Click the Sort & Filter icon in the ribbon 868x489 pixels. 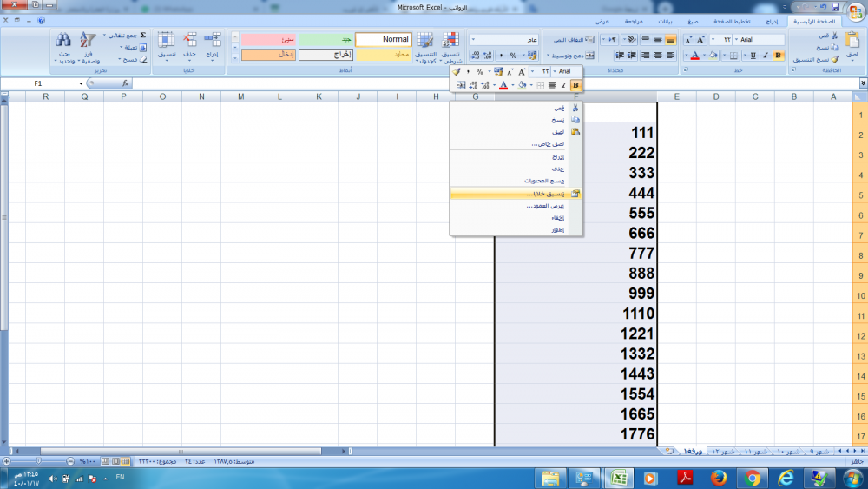(88, 40)
